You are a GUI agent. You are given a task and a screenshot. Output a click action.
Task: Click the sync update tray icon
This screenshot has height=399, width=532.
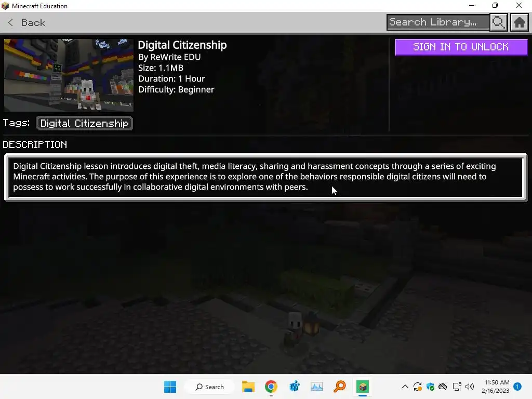coord(418,387)
